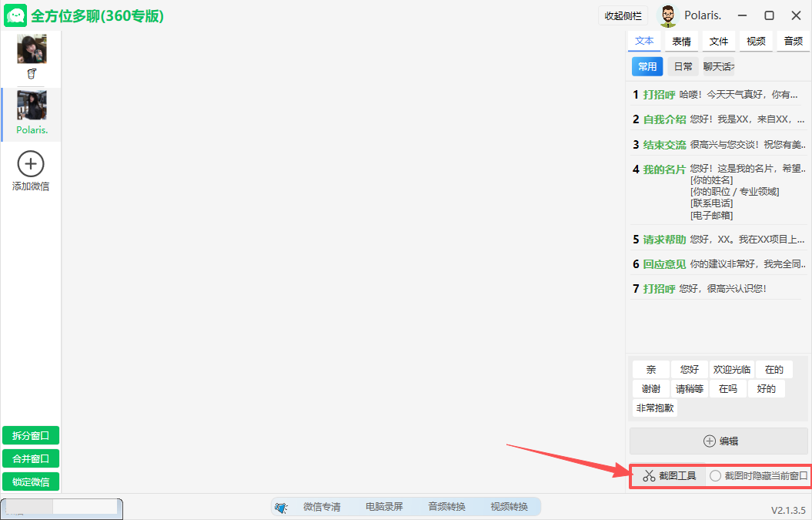Switch to the 表情 tab
Image resolution: width=812 pixels, height=520 pixels.
[x=681, y=42]
